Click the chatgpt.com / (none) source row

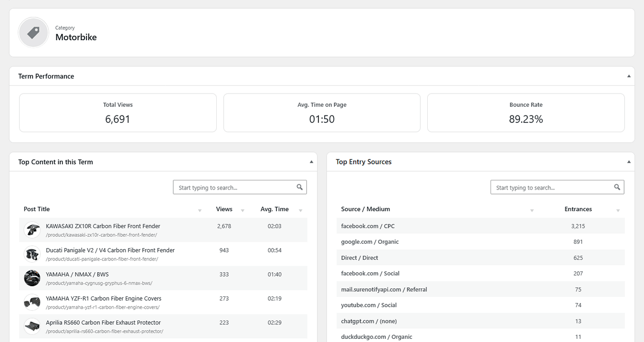[x=481, y=321]
